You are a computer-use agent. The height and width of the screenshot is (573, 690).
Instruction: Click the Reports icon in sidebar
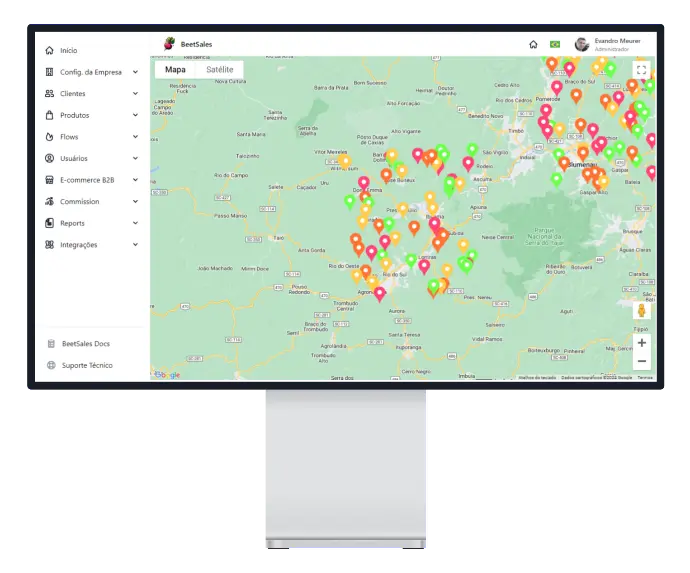tap(50, 223)
